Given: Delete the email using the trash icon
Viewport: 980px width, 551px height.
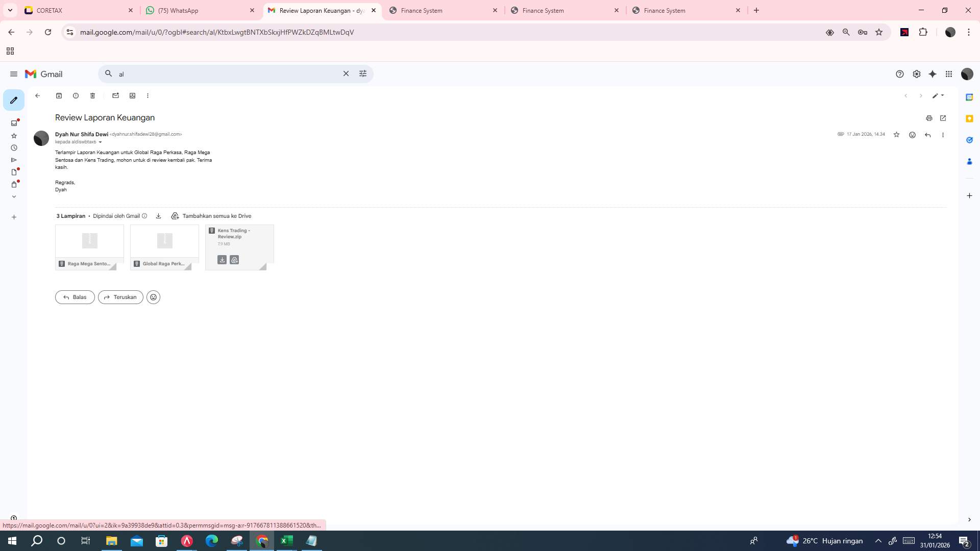Looking at the screenshot, I should point(92,95).
